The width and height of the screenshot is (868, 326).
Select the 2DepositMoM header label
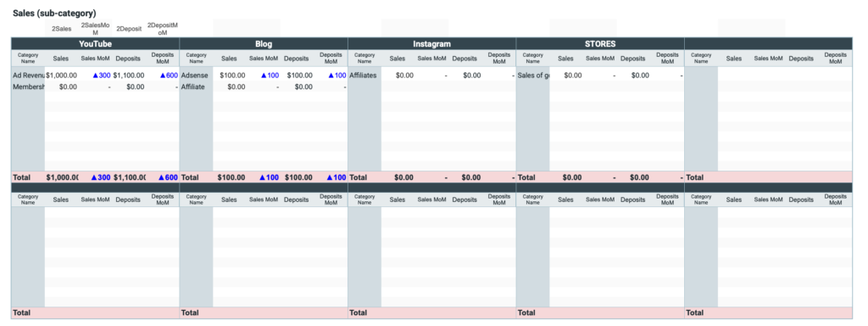pos(163,29)
